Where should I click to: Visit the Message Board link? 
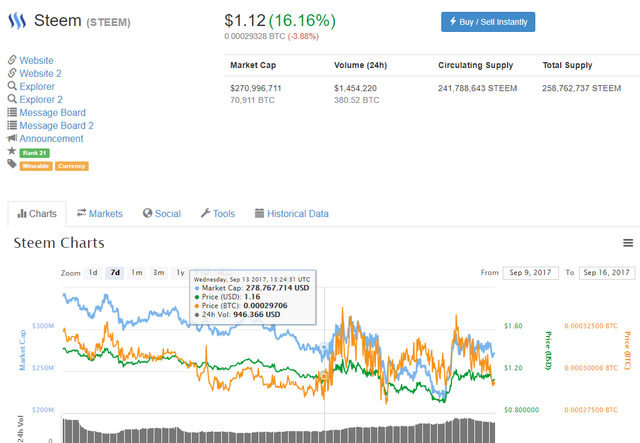pos(52,113)
